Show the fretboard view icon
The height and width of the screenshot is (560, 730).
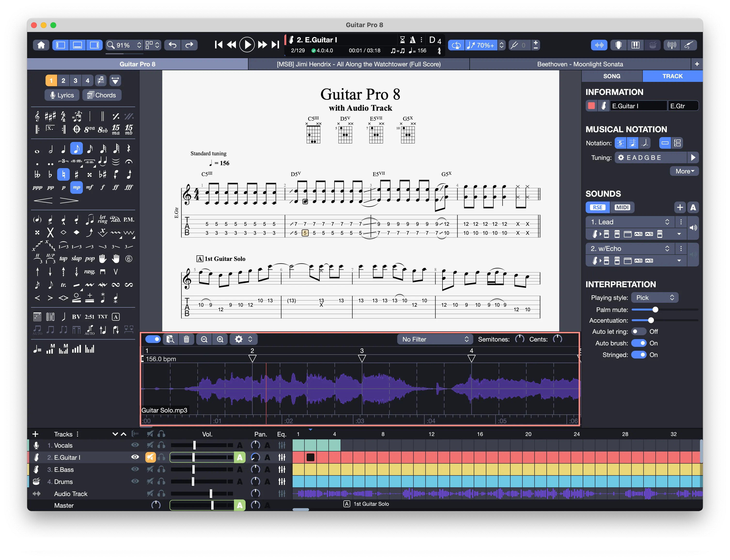pos(619,45)
